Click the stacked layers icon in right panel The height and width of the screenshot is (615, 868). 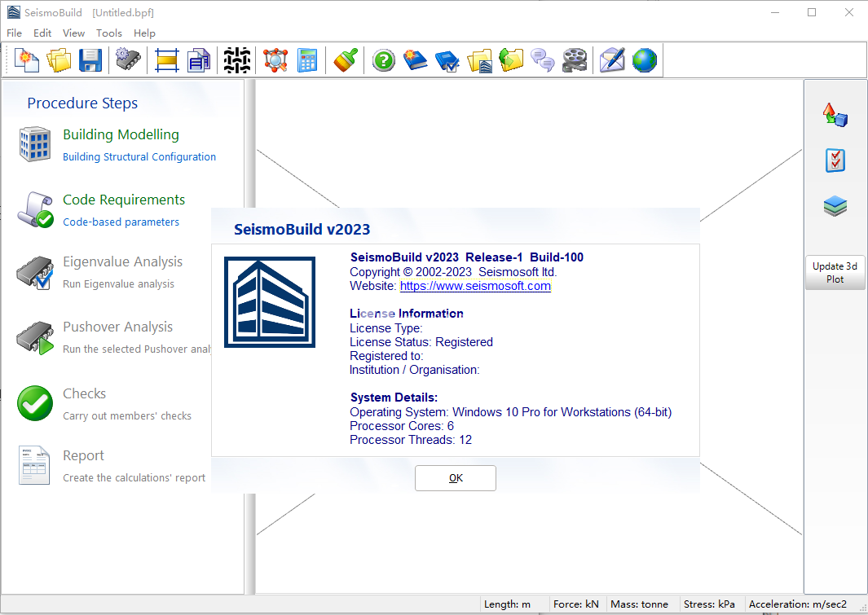coord(835,206)
